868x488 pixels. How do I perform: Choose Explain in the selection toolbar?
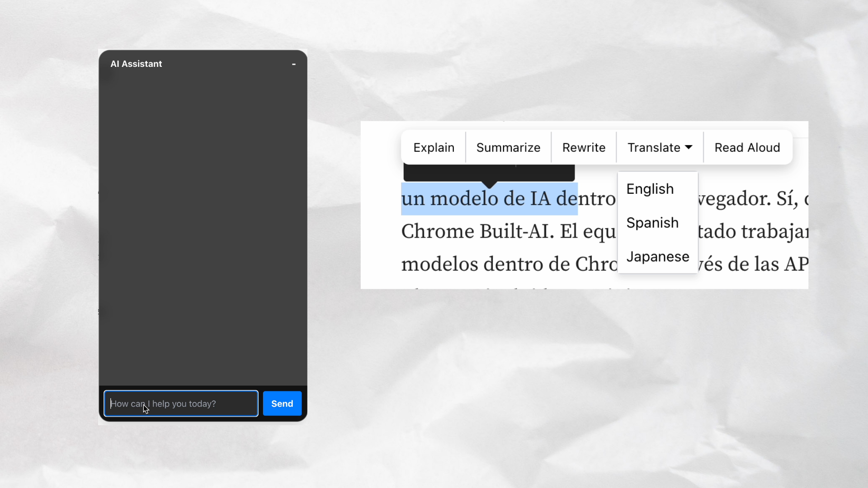[x=434, y=148]
